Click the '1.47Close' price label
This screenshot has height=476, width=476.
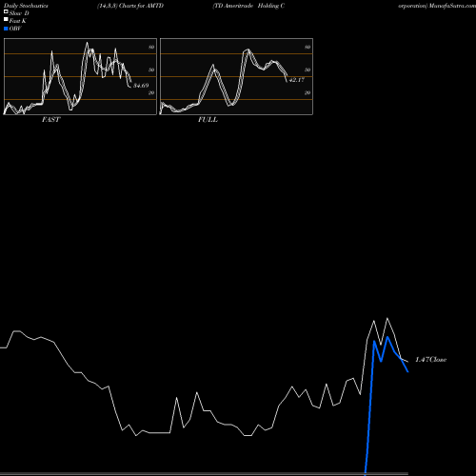tap(431, 360)
